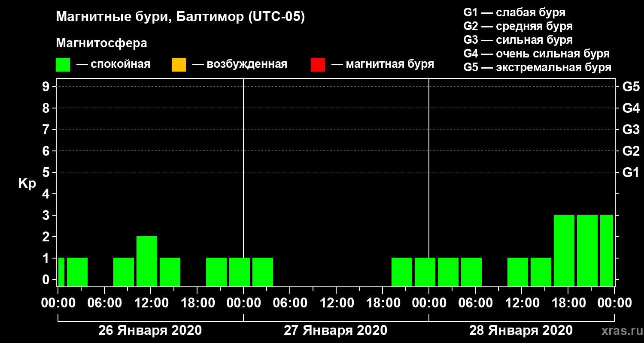Select the Kp 1 bar starting 04:00 on 28 January
The width and height of the screenshot is (644, 343).
pyautogui.click(x=471, y=272)
